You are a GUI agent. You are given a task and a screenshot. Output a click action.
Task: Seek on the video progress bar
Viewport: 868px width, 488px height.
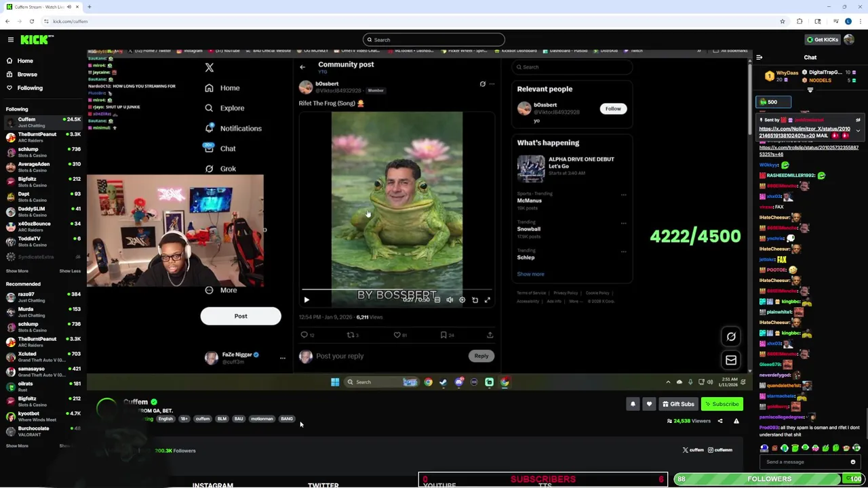[x=397, y=289]
